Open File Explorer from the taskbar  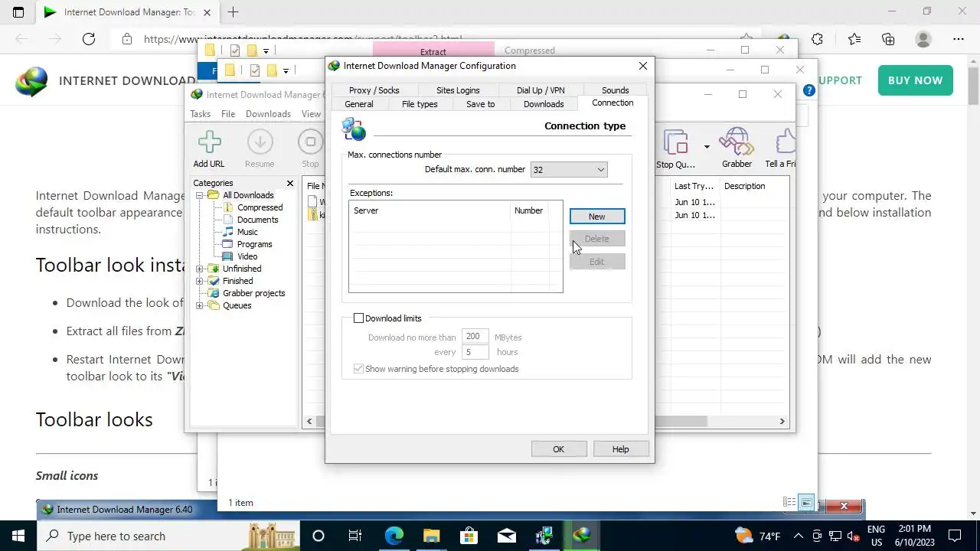[431, 536]
